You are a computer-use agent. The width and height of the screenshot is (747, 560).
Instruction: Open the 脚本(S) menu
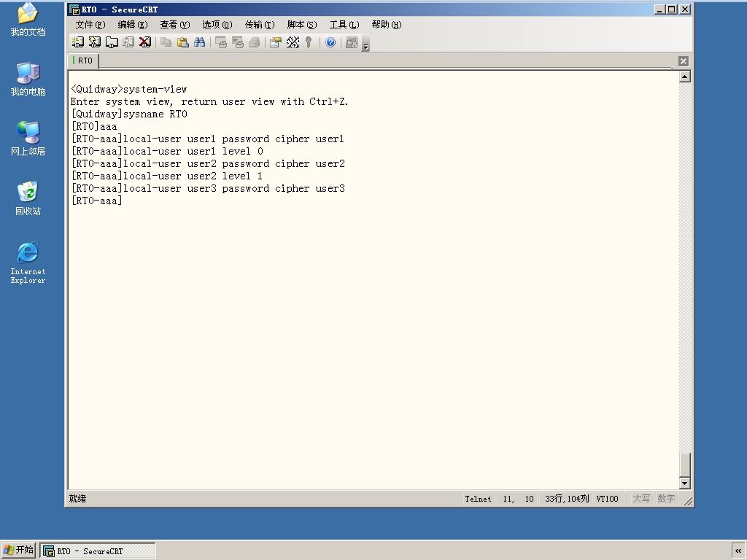[x=302, y=25]
